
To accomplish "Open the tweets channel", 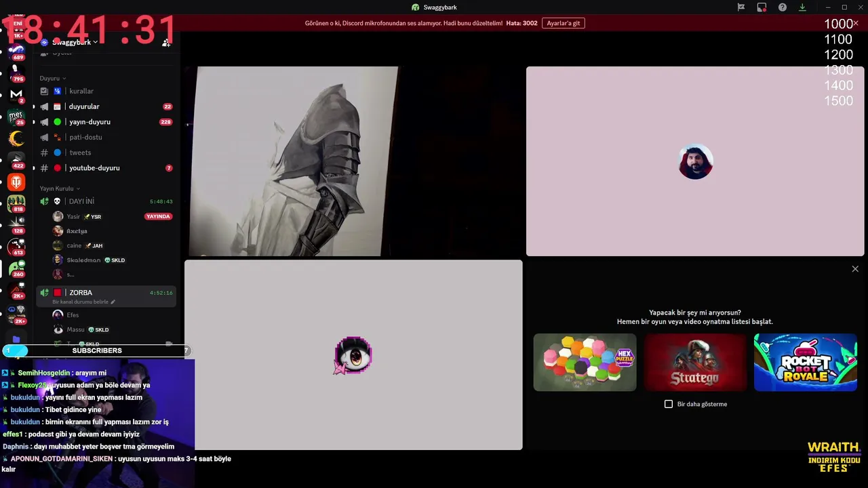I will point(106,152).
